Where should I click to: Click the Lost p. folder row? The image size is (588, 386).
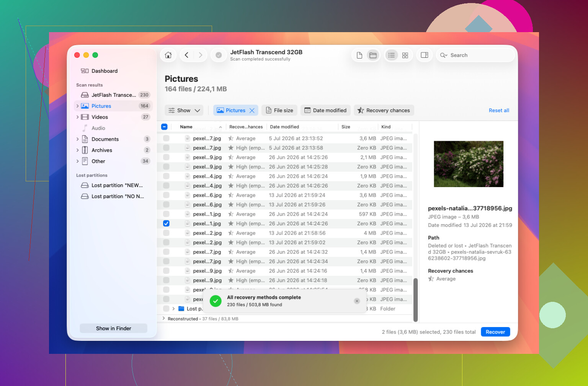[285, 309]
